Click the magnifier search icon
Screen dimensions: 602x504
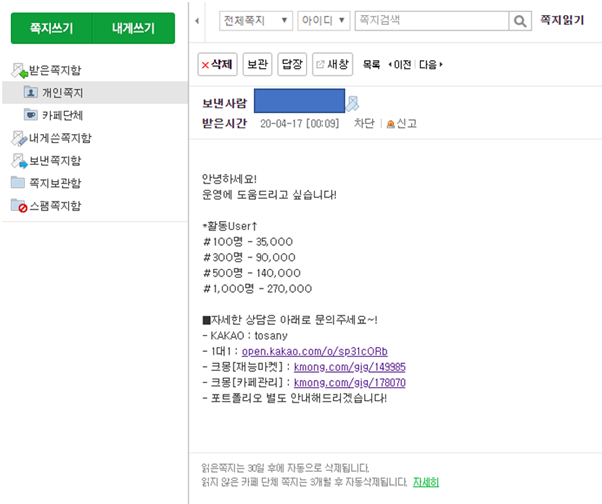[520, 21]
